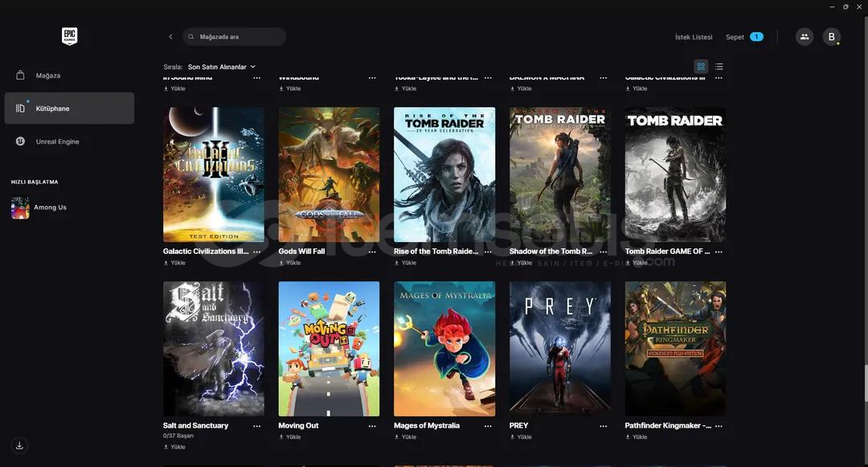Switch to list view
The width and height of the screenshot is (868, 467).
[719, 67]
